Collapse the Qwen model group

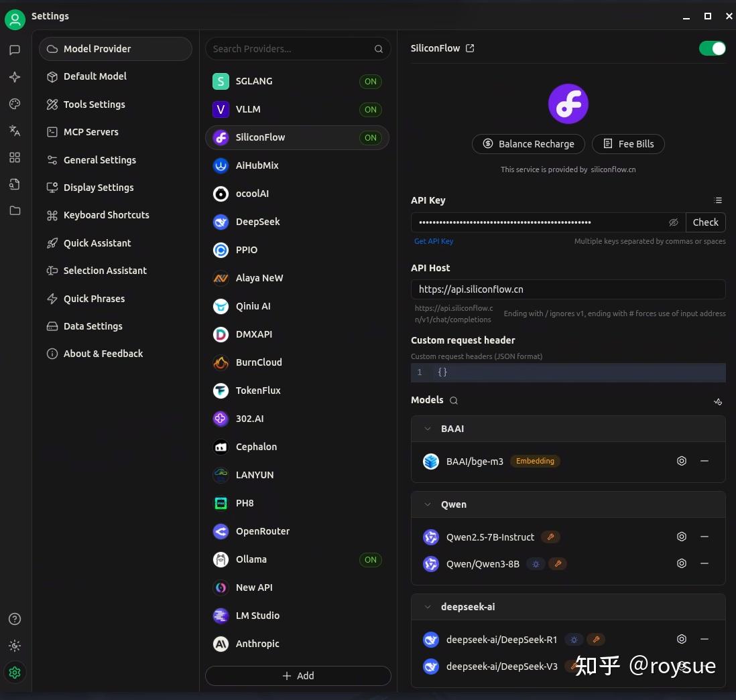427,504
